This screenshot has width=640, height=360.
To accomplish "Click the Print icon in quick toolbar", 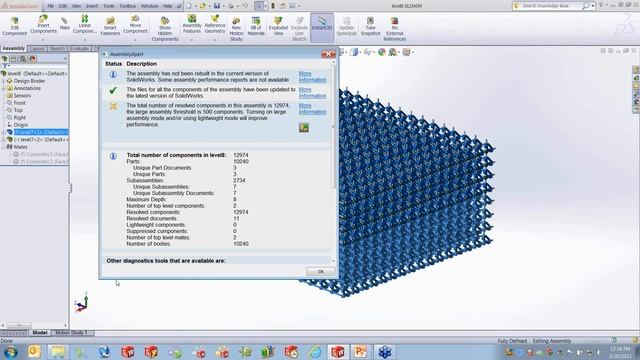I will click(x=231, y=6).
